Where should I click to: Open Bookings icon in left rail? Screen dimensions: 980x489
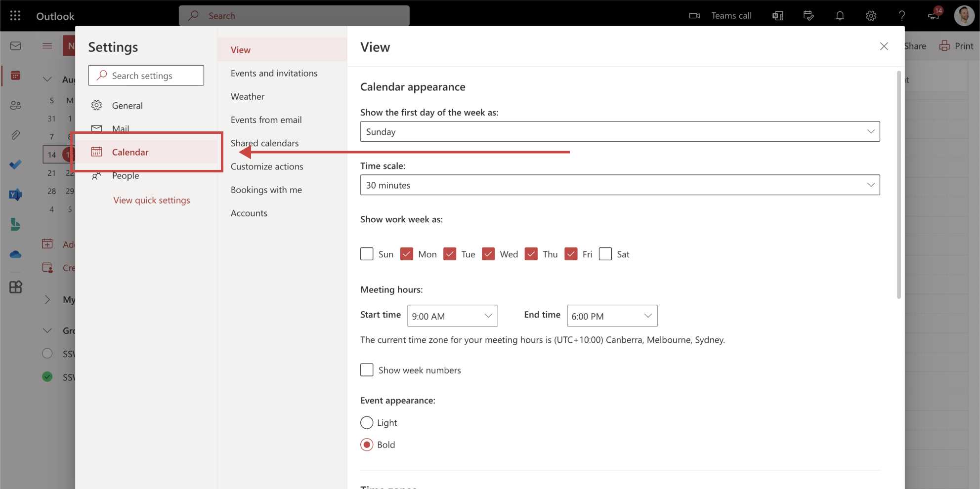point(15,225)
